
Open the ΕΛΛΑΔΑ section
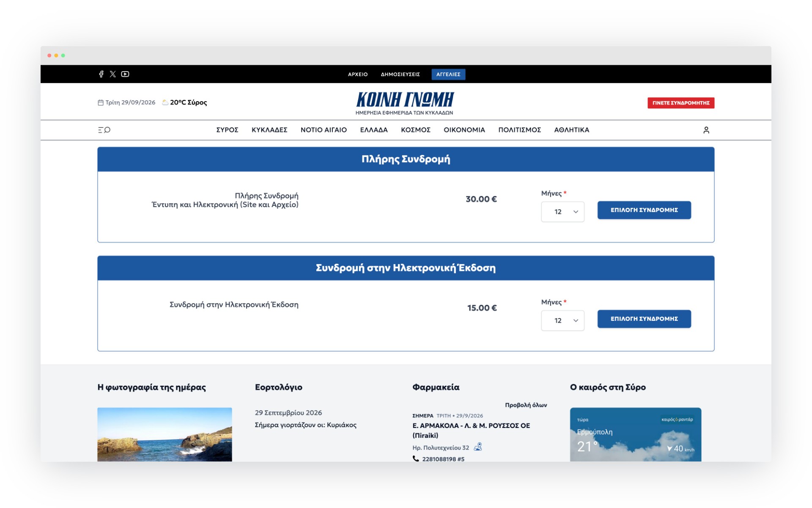pos(374,130)
